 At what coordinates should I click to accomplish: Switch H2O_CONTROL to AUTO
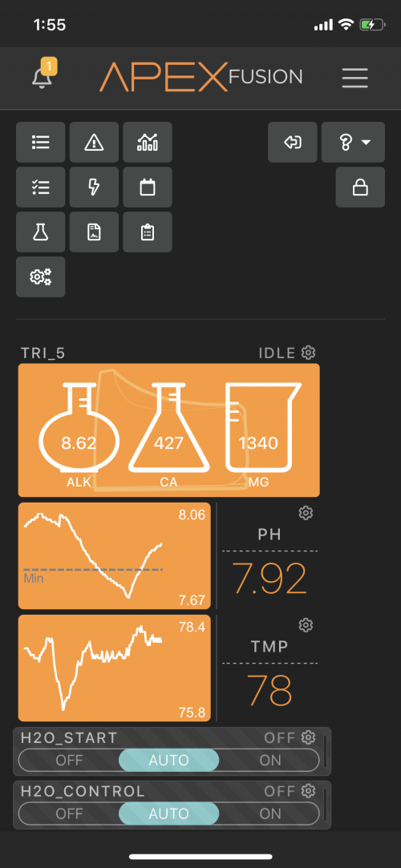(x=169, y=813)
